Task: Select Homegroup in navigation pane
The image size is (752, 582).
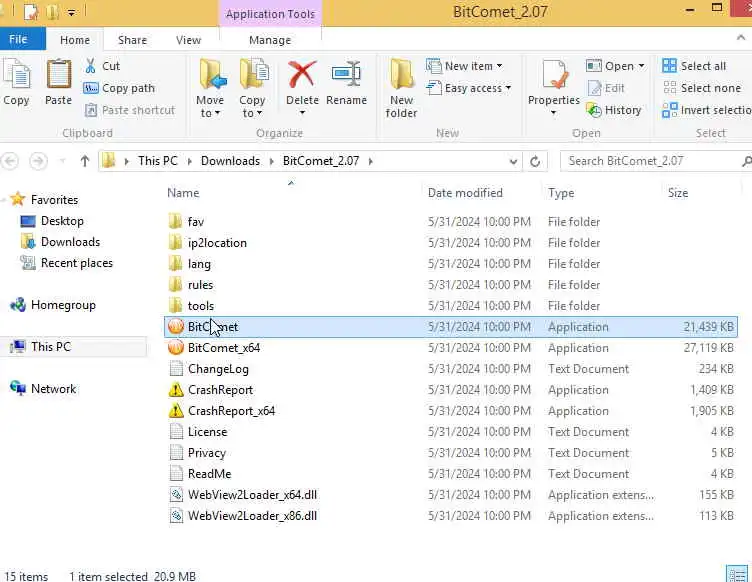Action: [x=63, y=305]
